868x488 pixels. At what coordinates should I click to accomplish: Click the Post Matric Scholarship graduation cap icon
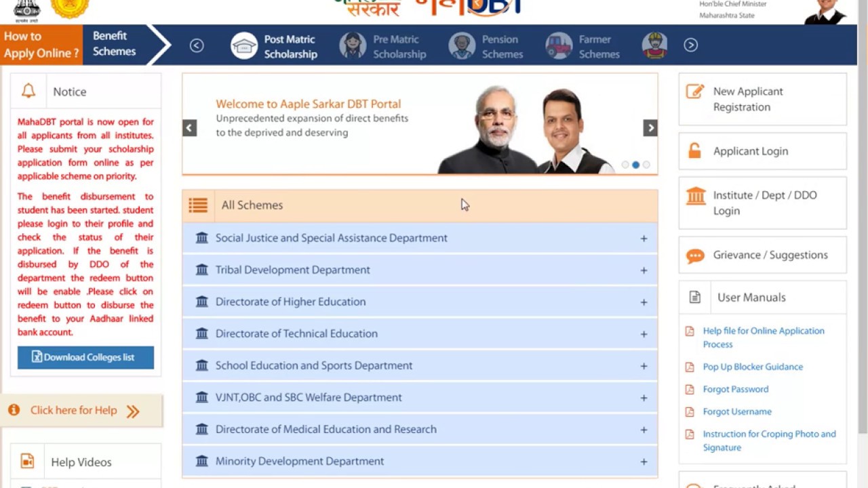pos(244,45)
